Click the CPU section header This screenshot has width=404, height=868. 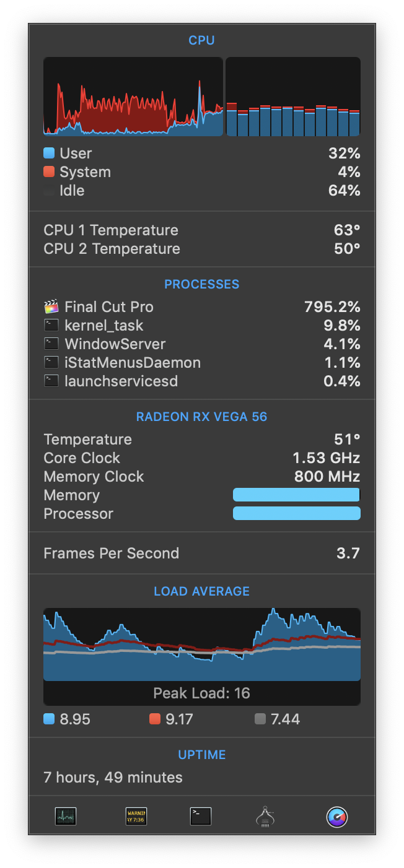pyautogui.click(x=201, y=40)
